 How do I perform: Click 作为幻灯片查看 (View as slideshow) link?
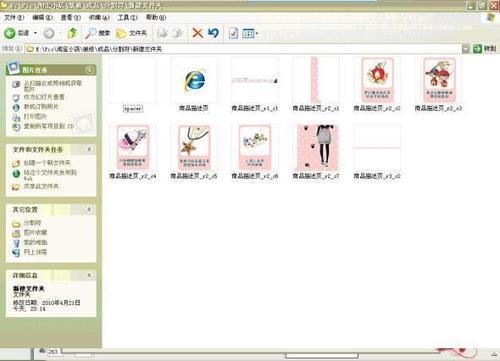pyautogui.click(x=44, y=97)
